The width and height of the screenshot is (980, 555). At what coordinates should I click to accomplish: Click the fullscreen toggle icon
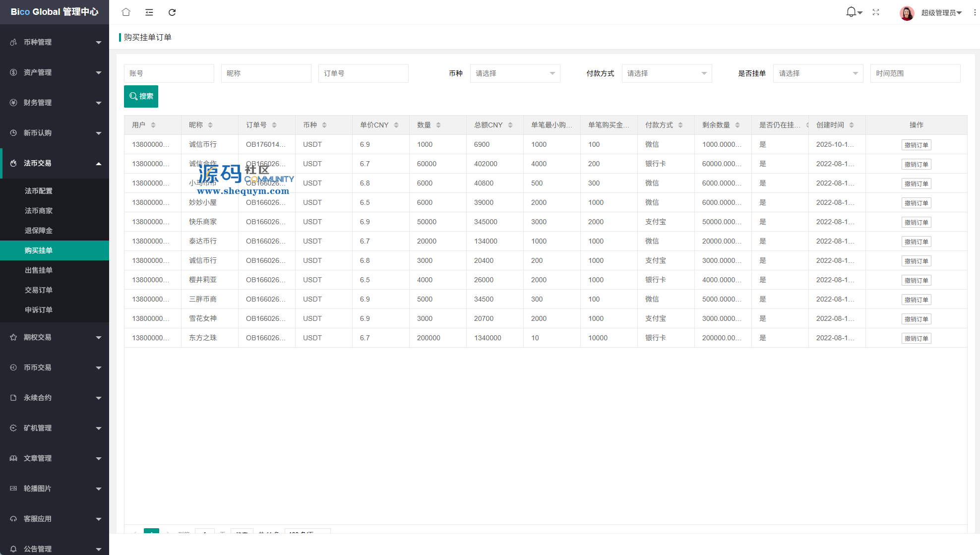[x=876, y=12]
